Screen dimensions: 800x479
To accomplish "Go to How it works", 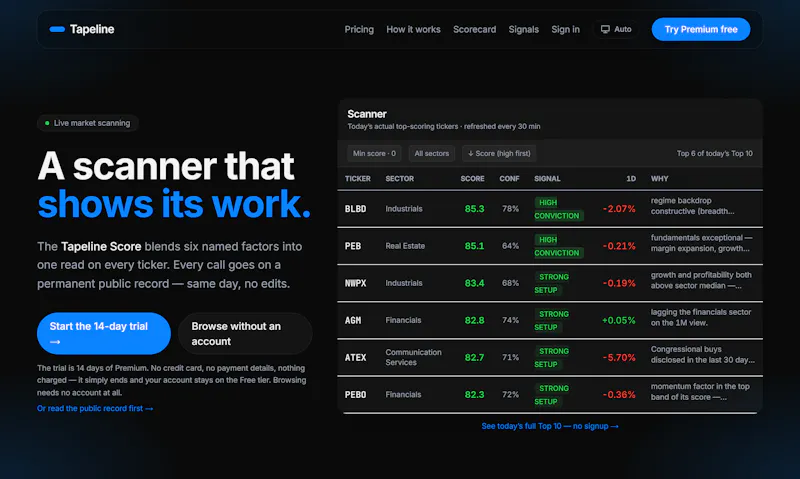I will [413, 29].
